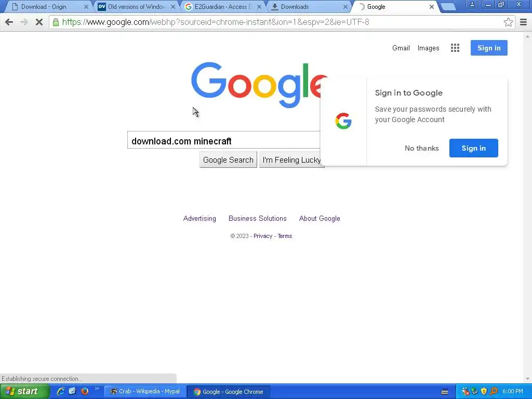Stop page loading with the X button
This screenshot has height=399, width=532.
39,22
